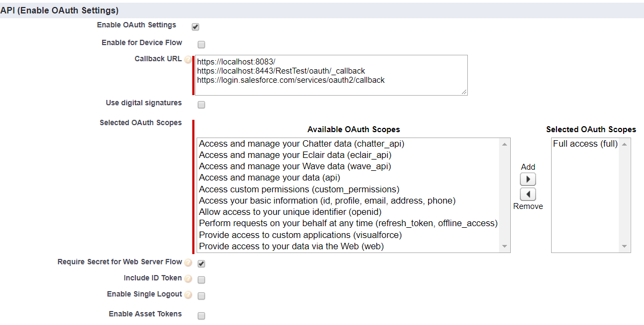The image size is (644, 325).
Task: Show help for Enable Single Logout
Action: 188,294
